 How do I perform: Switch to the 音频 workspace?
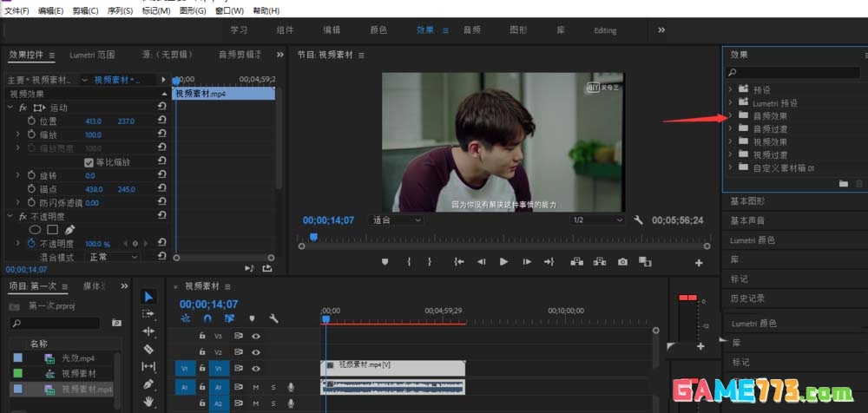[471, 29]
